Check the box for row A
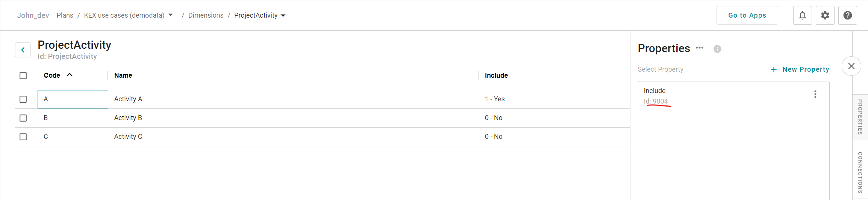Viewport: 868px width, 200px height. [x=23, y=99]
